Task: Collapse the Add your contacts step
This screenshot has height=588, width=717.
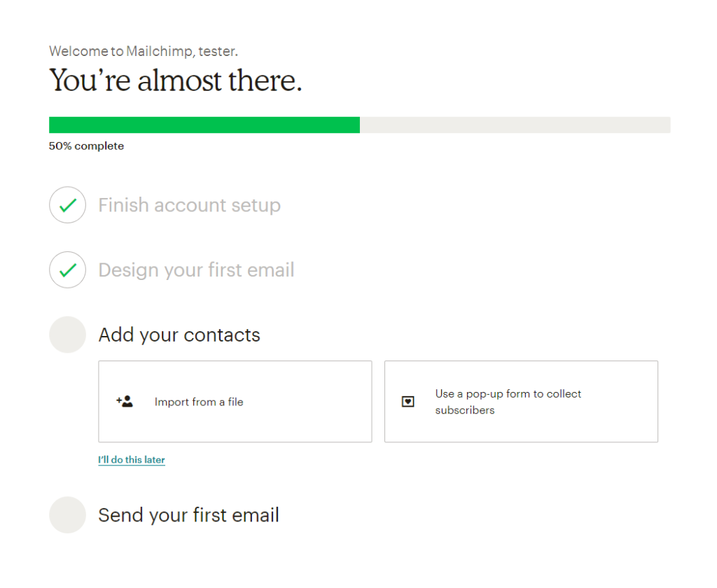Action: pos(179,335)
